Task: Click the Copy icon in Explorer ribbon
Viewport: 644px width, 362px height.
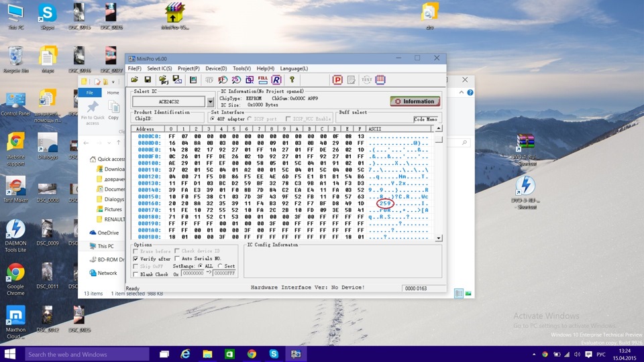Action: tap(114, 111)
